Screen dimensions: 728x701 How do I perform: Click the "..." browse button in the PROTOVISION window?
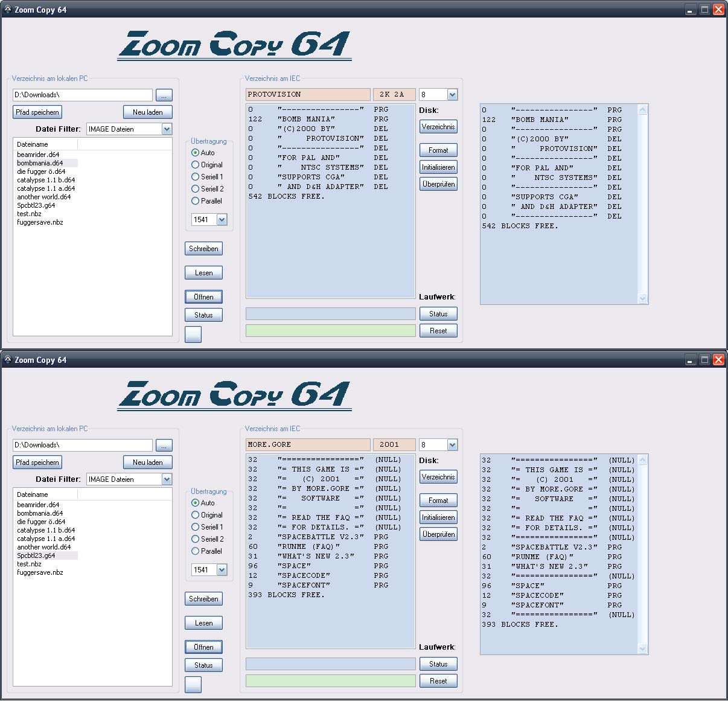(164, 95)
